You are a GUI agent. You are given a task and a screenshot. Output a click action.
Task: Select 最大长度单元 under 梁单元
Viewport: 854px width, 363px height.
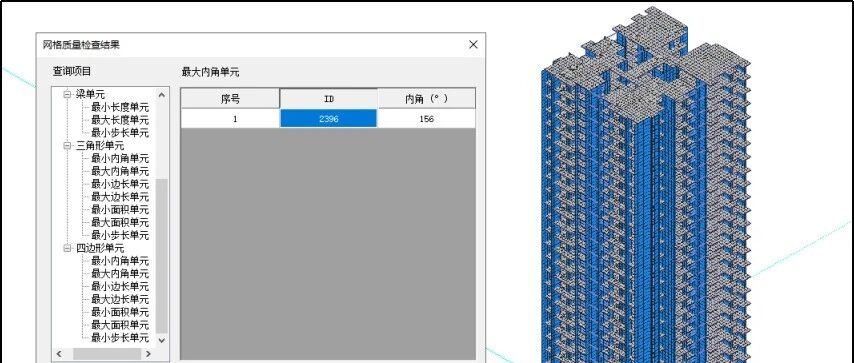tap(120, 120)
